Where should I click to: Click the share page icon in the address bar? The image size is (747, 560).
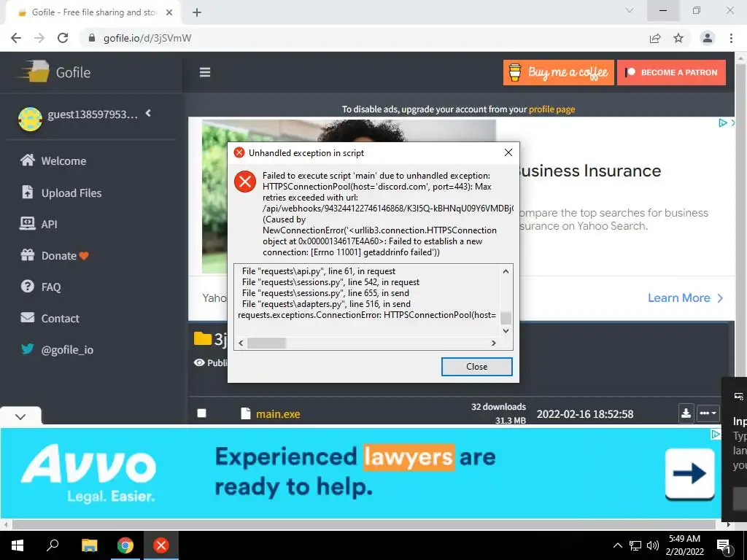(x=655, y=38)
